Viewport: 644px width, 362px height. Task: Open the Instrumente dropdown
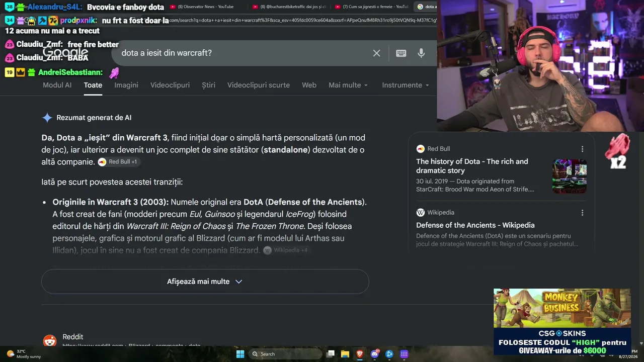406,85
